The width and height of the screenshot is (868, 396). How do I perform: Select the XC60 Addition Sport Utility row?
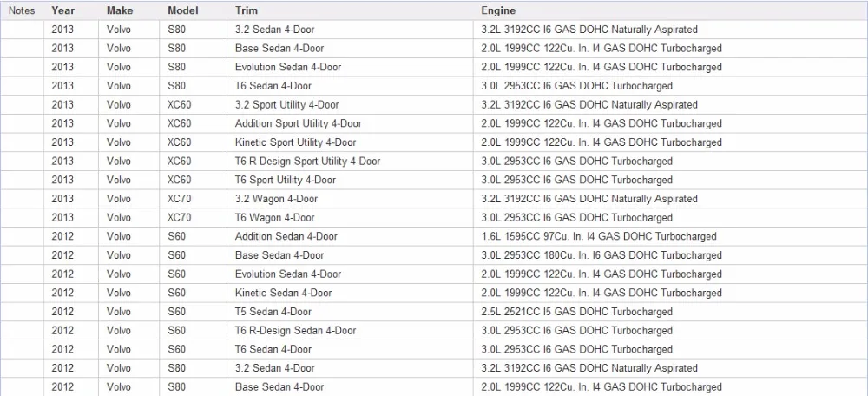point(434,123)
